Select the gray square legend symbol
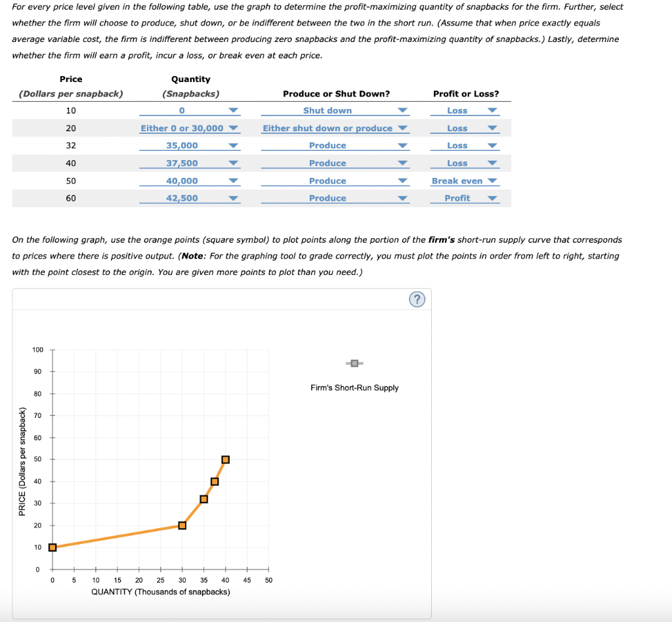Screen dimensions: 672x622 coord(354,363)
